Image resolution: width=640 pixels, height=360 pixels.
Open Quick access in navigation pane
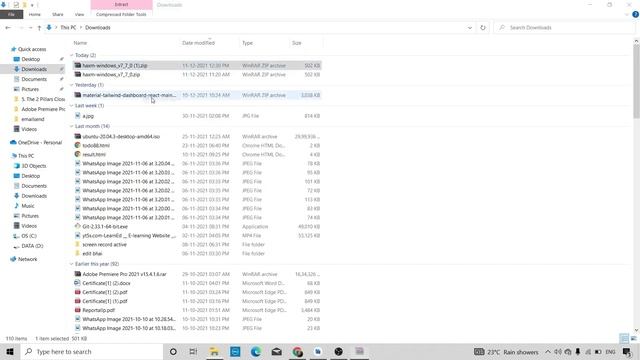[32, 49]
